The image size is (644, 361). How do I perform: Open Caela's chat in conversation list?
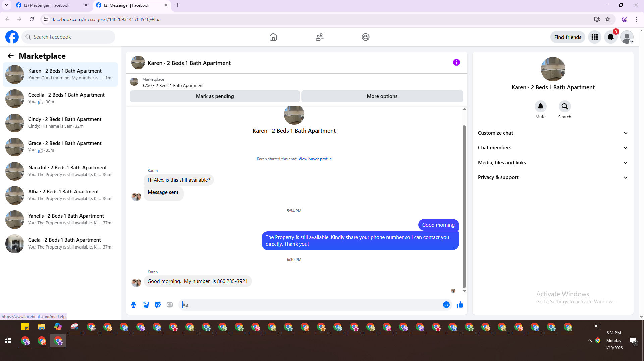pos(60,244)
